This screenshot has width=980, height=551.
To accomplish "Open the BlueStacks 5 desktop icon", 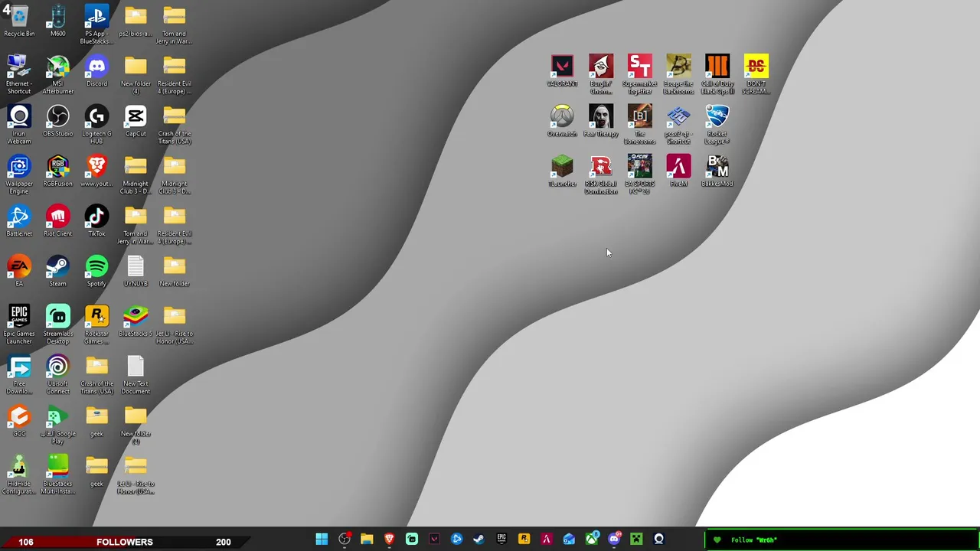I will pyautogui.click(x=136, y=321).
